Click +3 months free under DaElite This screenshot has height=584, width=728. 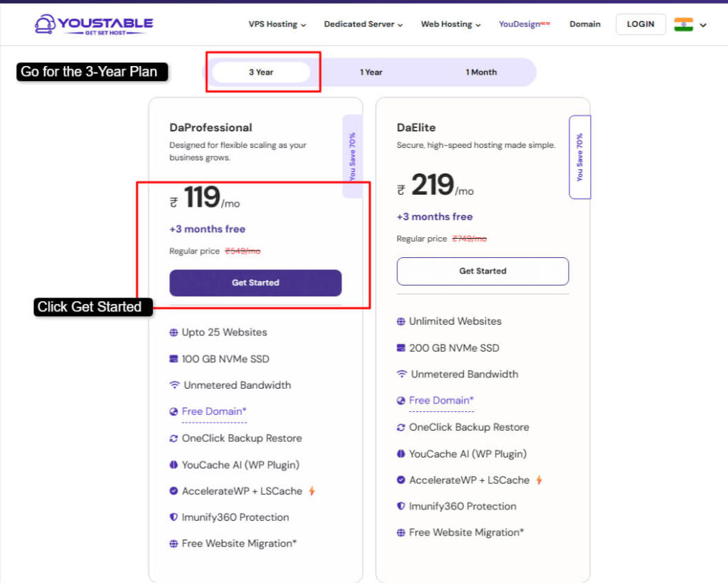pos(434,217)
